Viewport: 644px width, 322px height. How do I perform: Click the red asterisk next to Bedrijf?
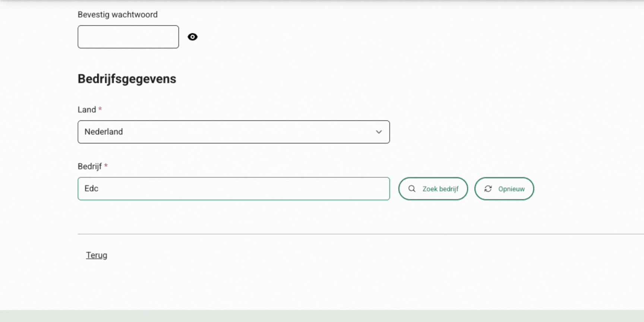106,166
